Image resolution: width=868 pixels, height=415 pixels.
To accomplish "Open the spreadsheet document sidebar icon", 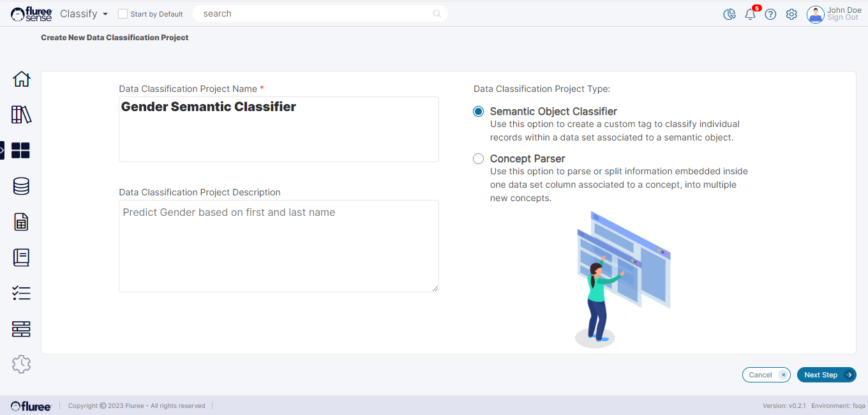I will click(21, 222).
